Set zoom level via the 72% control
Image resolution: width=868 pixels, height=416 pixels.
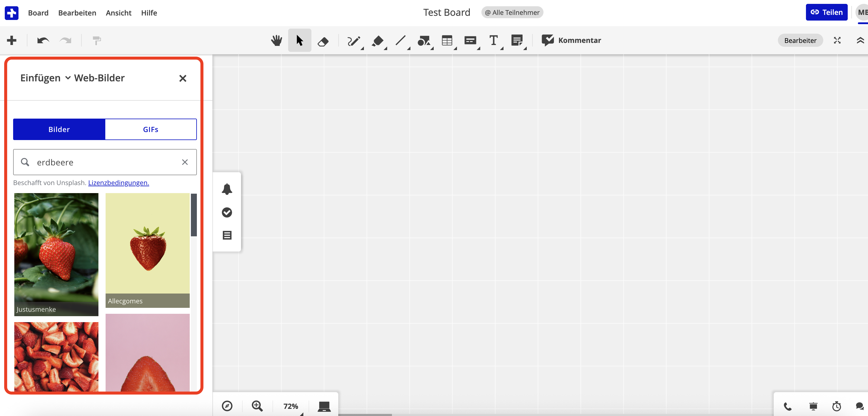[291, 406]
